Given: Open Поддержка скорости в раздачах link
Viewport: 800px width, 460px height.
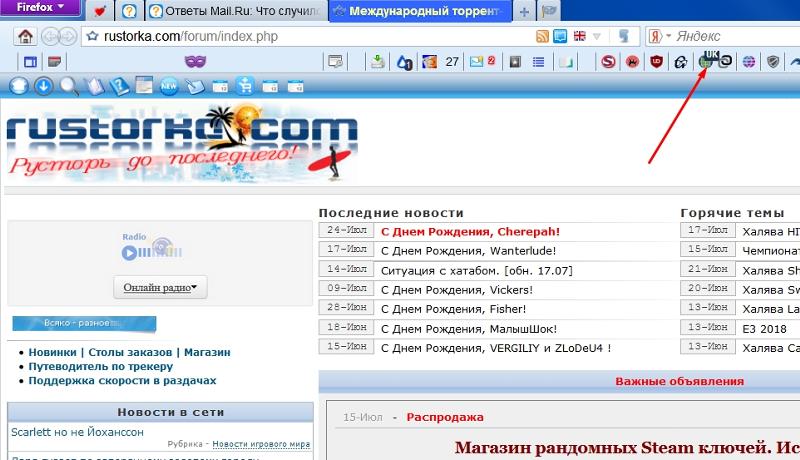Looking at the screenshot, I should 122,380.
